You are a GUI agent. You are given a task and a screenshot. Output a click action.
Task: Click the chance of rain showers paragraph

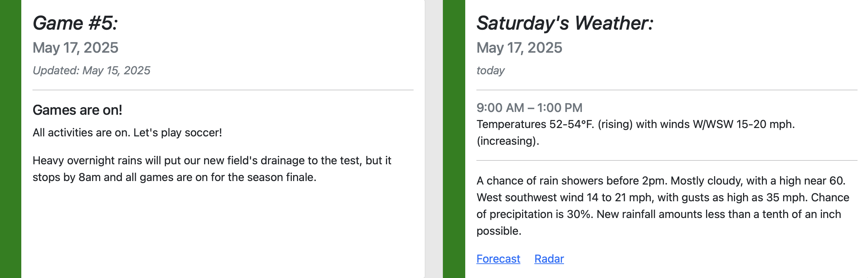pyautogui.click(x=663, y=206)
